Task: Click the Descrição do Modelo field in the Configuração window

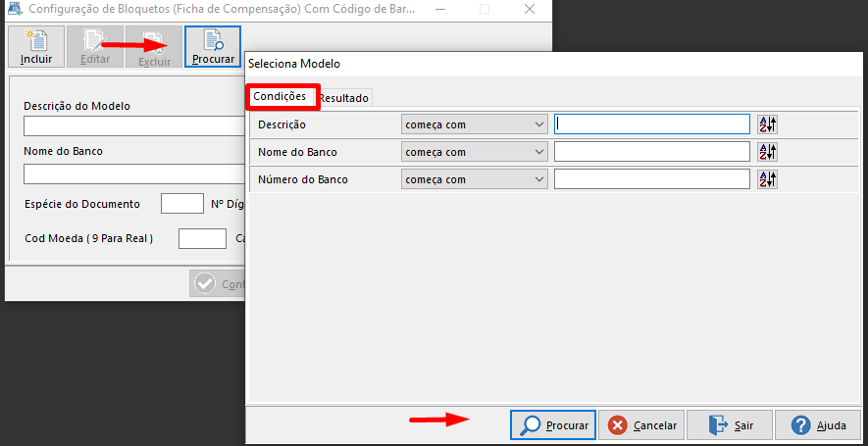Action: tap(134, 125)
